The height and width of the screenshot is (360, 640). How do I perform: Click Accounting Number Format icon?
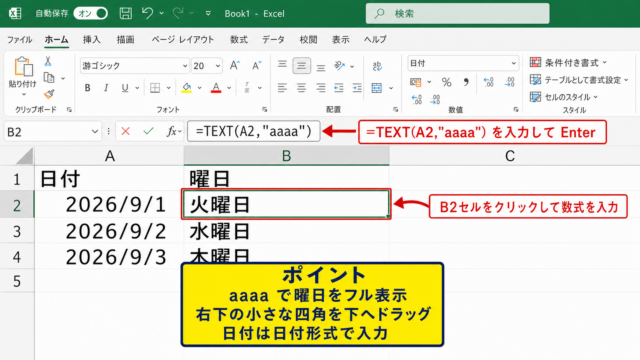[416, 82]
